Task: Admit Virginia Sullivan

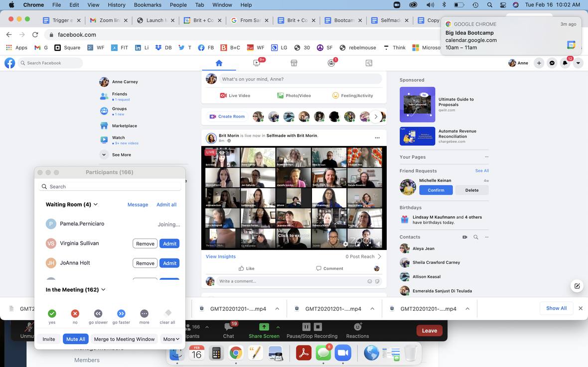Action: tap(169, 244)
